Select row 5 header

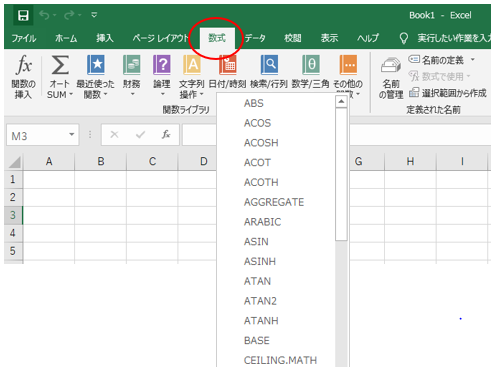tap(13, 251)
